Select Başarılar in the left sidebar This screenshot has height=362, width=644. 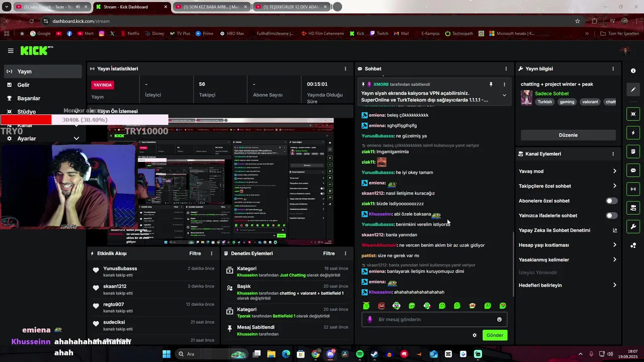[43, 98]
